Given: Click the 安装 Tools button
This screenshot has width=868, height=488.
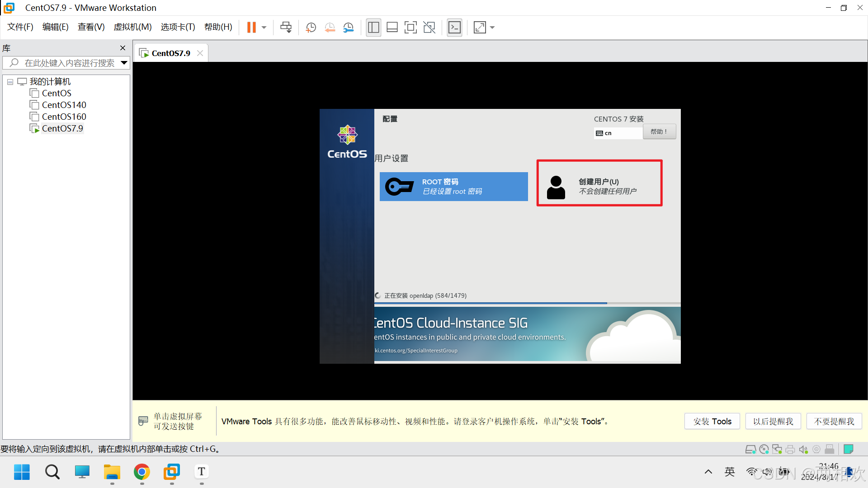Looking at the screenshot, I should (x=712, y=421).
